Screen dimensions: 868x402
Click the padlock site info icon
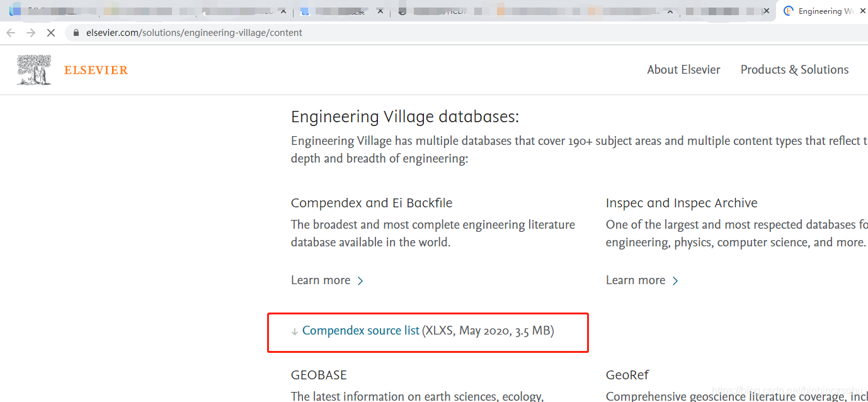coord(77,33)
